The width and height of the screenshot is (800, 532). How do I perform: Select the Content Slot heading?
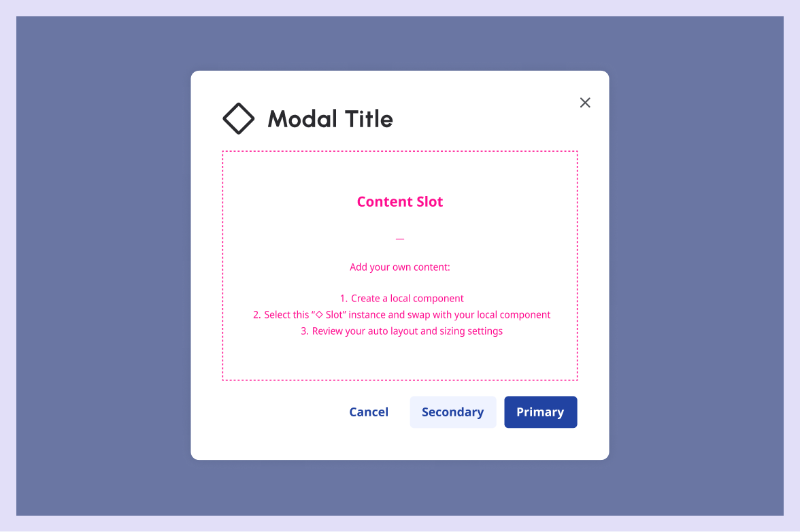pos(400,201)
